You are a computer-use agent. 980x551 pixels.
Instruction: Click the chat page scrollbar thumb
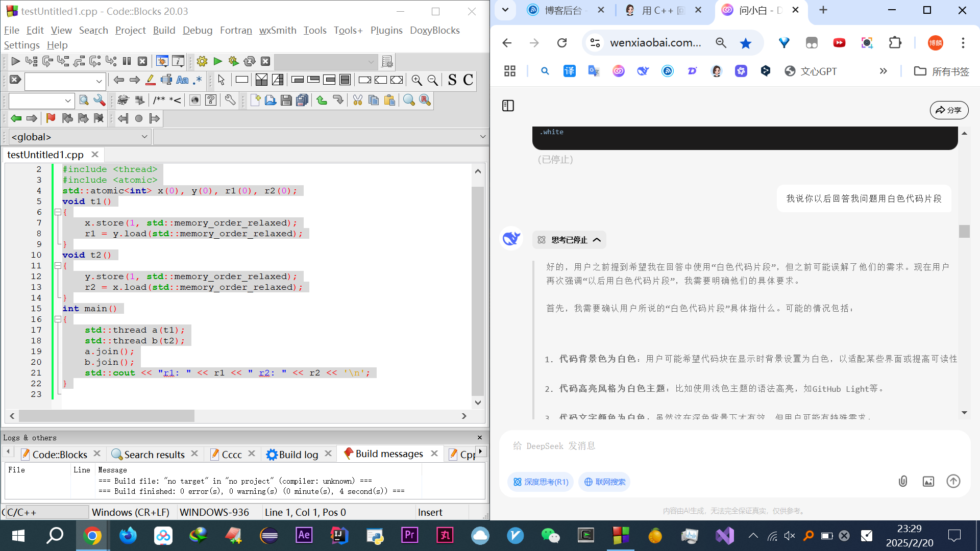964,231
